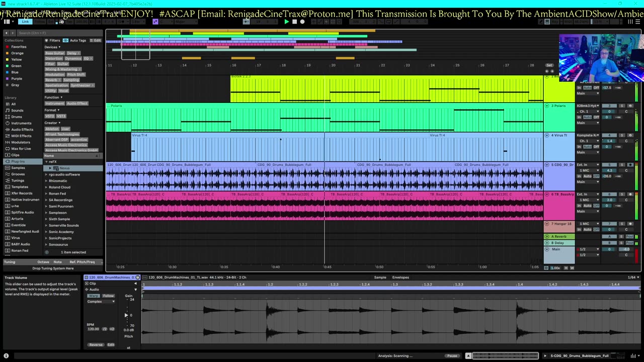Open Instruments library category
The height and width of the screenshot is (362, 644).
coord(21,123)
